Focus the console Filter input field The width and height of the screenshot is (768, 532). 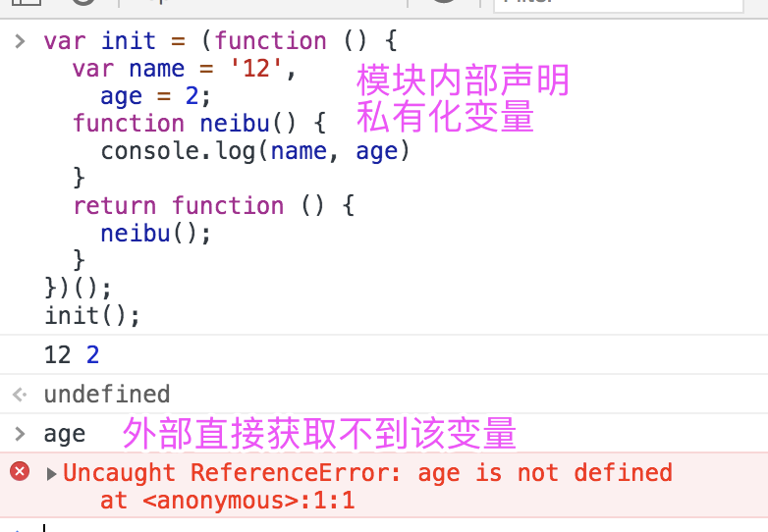coord(618,4)
